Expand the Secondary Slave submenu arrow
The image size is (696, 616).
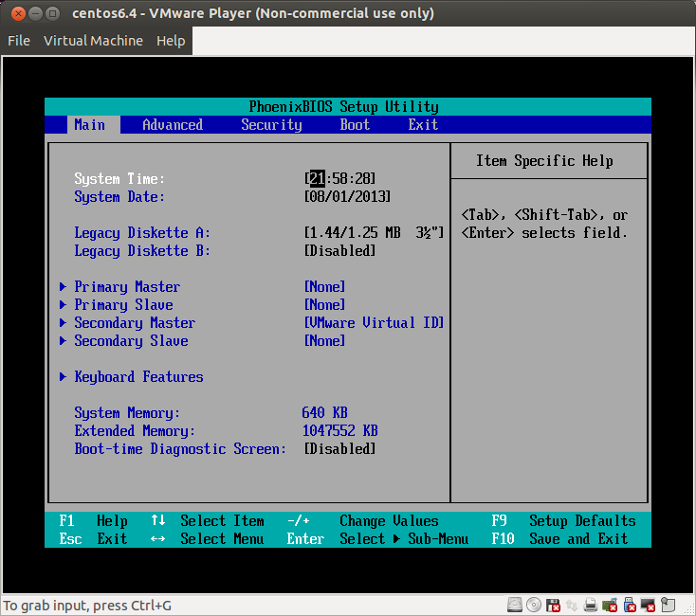[x=63, y=340]
